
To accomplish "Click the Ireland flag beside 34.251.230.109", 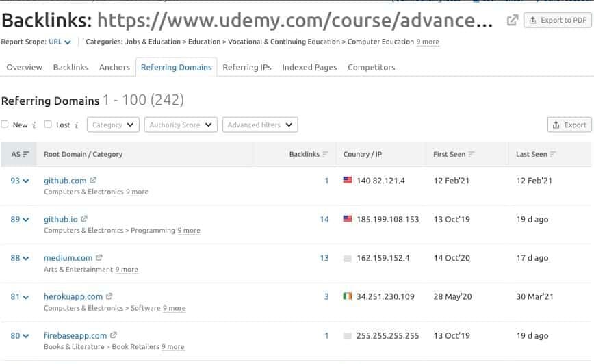I will point(348,296).
